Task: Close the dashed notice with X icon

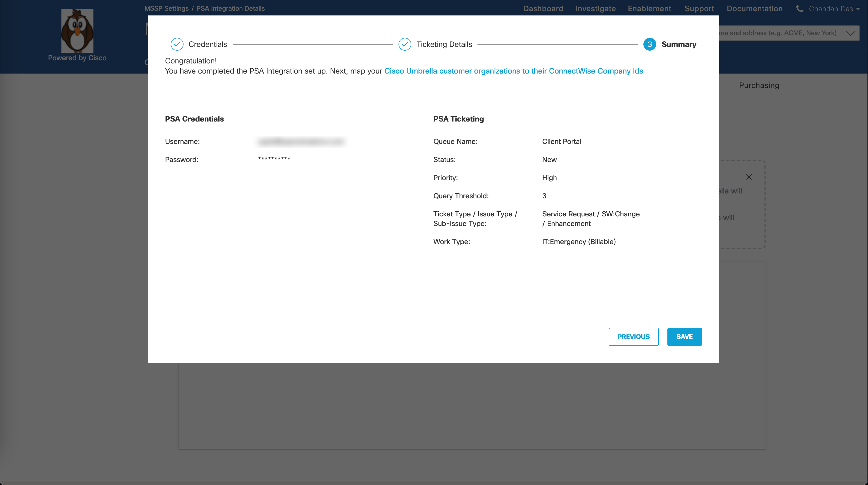Action: (x=749, y=177)
